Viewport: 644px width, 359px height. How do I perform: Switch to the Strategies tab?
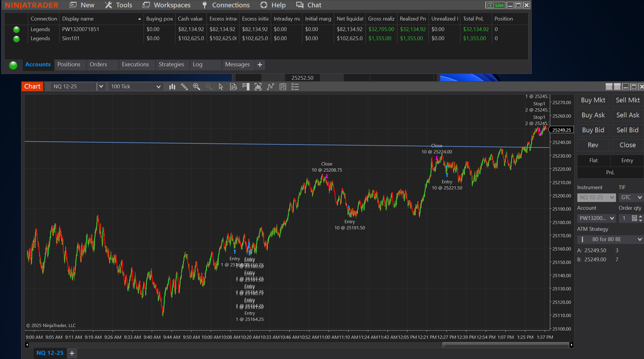pyautogui.click(x=171, y=64)
